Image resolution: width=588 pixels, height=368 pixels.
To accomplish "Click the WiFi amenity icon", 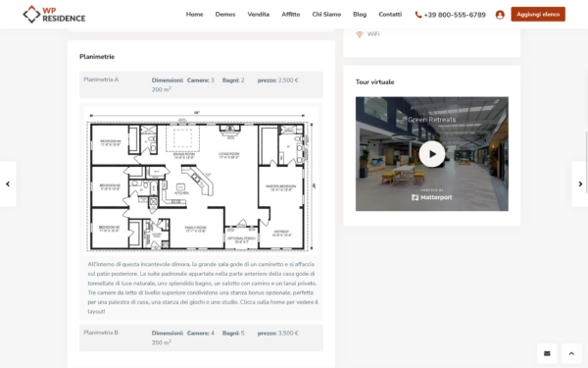I will tap(360, 34).
